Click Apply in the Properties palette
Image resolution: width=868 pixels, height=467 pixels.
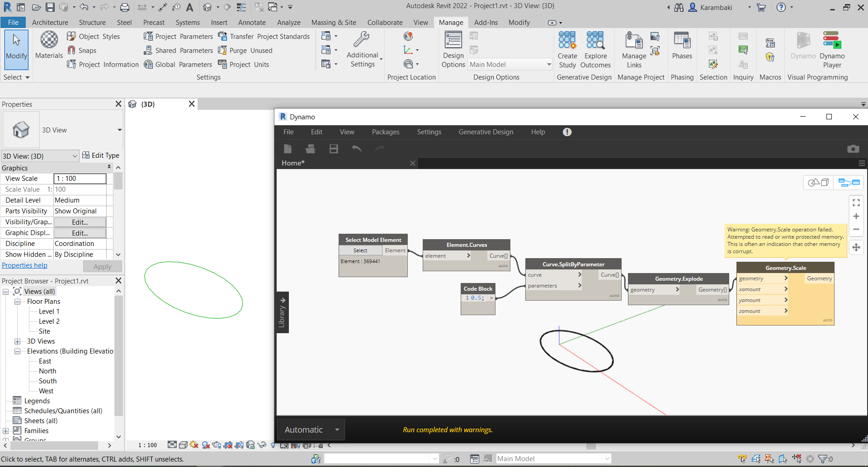coord(103,266)
